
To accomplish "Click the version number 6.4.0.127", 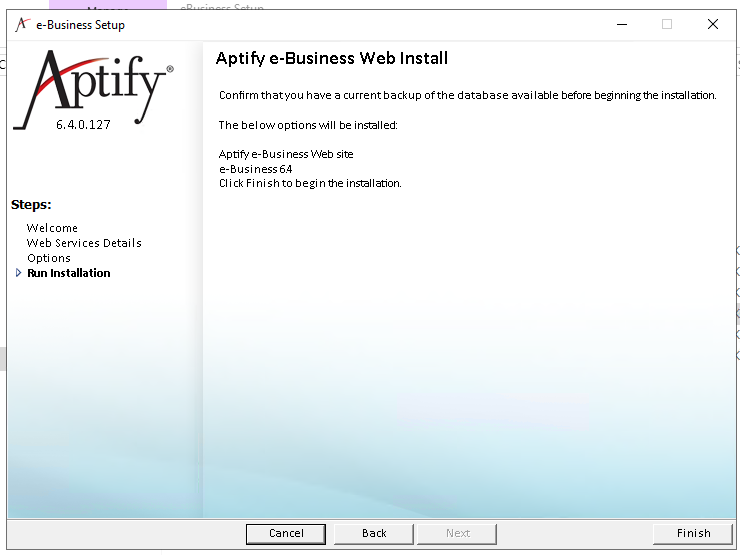I will click(x=83, y=125).
